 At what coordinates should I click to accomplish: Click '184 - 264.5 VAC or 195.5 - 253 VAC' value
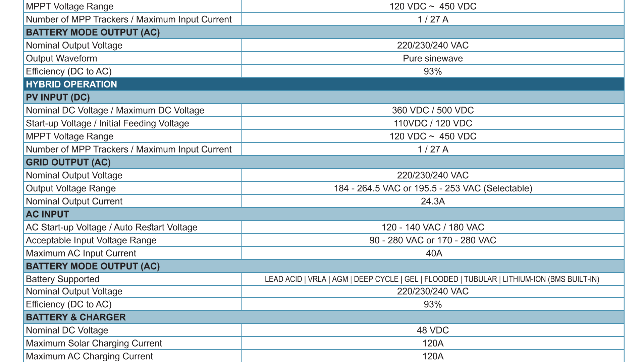[x=433, y=188]
